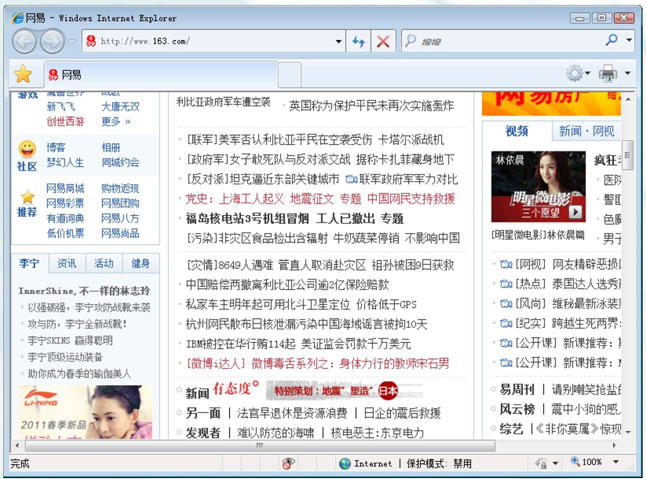Click the 新闻 有态度 logo

[222, 390]
